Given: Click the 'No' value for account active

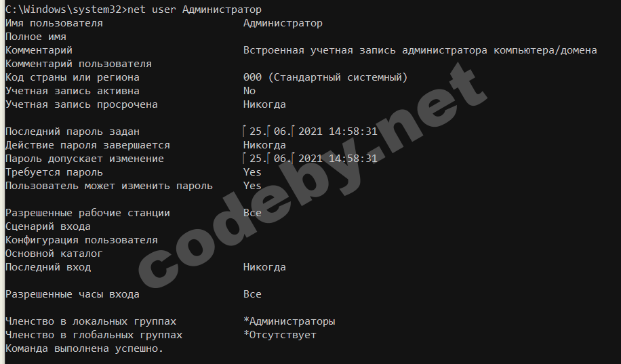Looking at the screenshot, I should click(x=249, y=91).
